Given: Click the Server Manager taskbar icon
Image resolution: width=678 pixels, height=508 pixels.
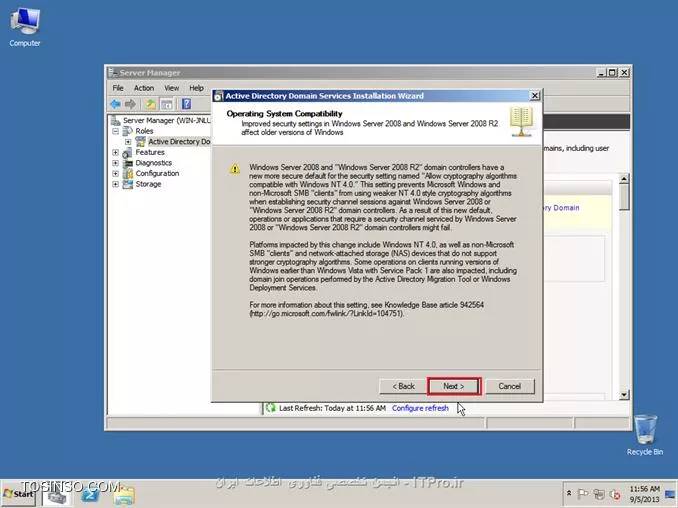Looking at the screenshot, I should pyautogui.click(x=57, y=495).
